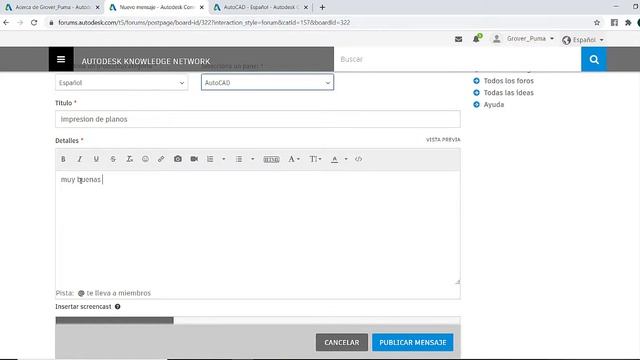
Task: Open Grover_Puma user menu
Action: coord(523,39)
